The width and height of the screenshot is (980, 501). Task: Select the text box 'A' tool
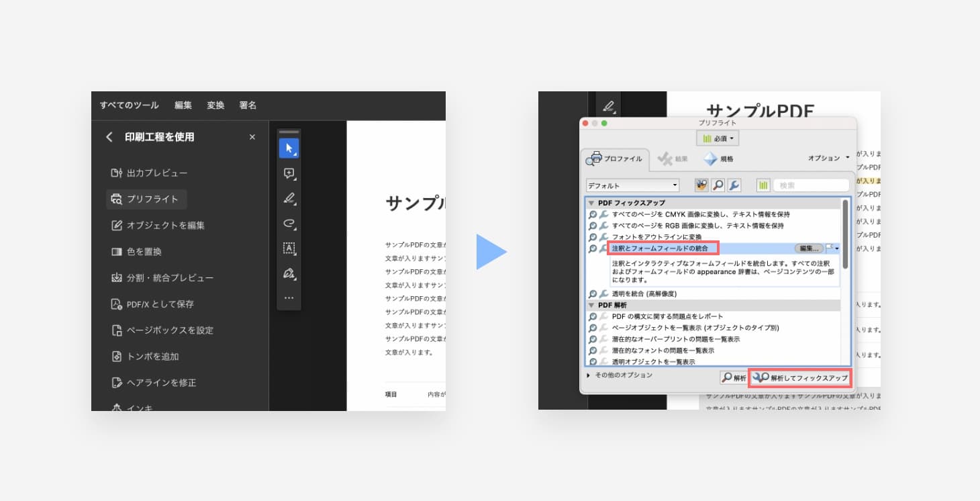pyautogui.click(x=289, y=248)
